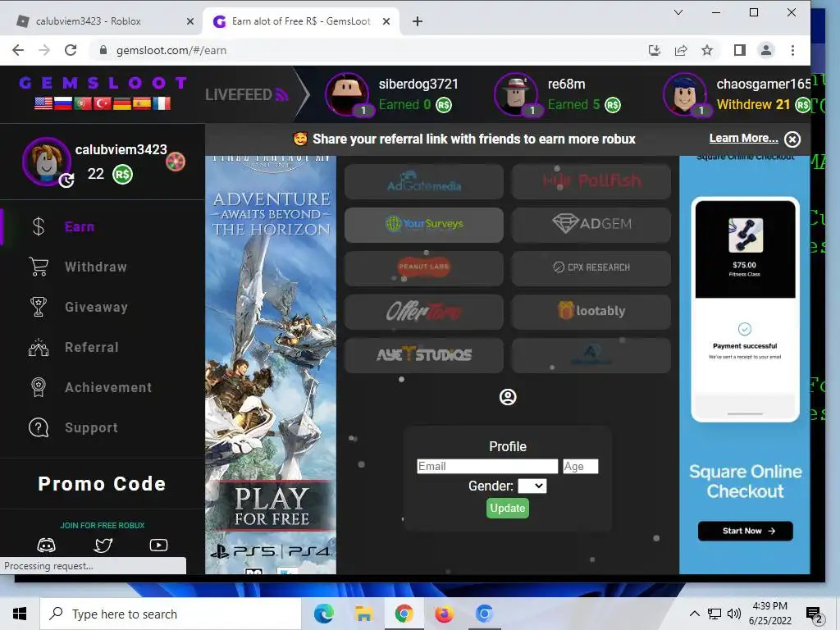
Task: Click the address bar URL
Action: tap(171, 50)
